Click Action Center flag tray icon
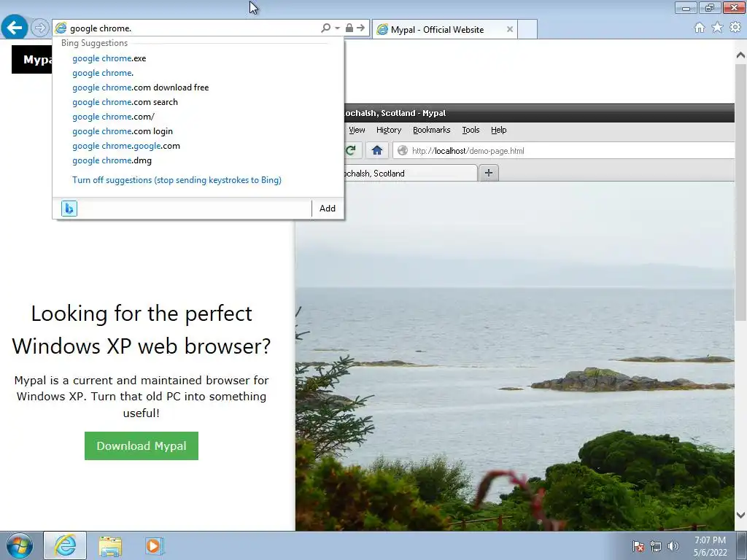 pyautogui.click(x=638, y=546)
